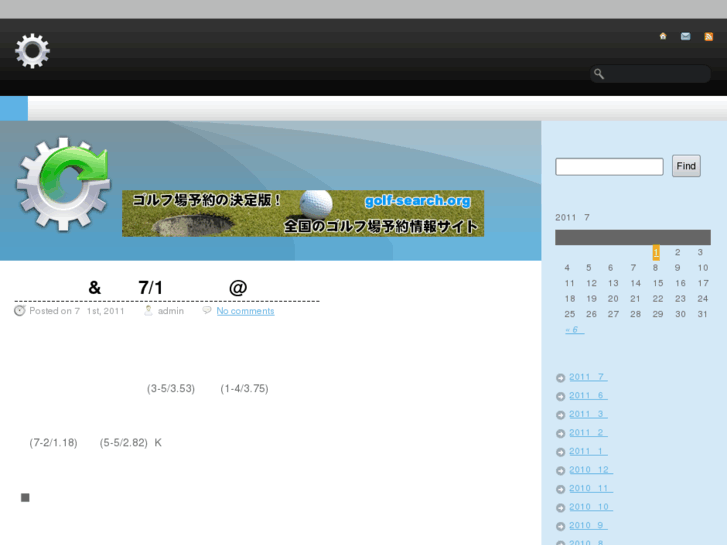Image resolution: width=727 pixels, height=545 pixels.
Task: Click the post title containing 7/1
Action: coord(167,288)
